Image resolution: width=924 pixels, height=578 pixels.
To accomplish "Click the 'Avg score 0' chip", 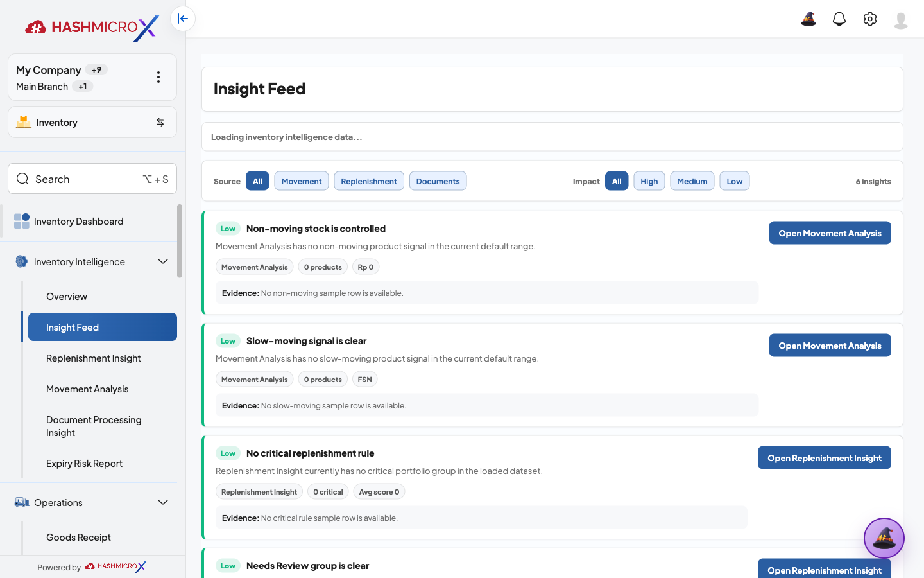I will [x=379, y=492].
